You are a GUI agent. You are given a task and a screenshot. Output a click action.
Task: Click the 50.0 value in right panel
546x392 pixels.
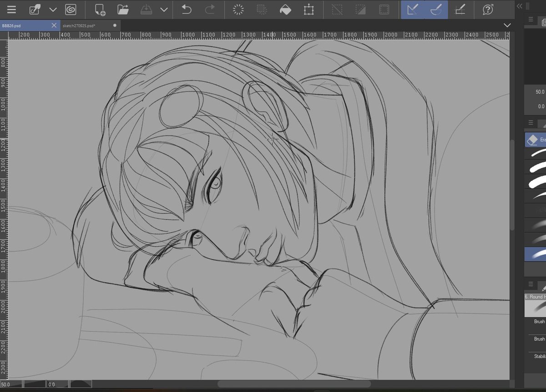pos(540,92)
